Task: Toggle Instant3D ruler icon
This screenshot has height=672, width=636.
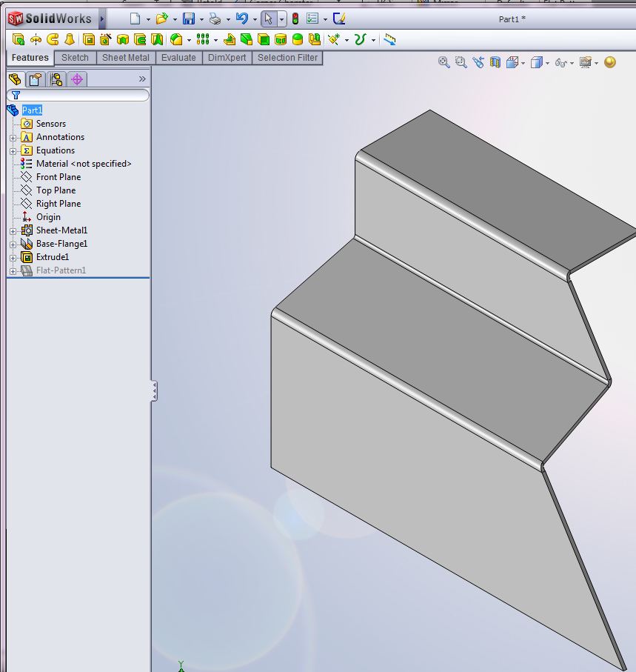Action: coord(389,39)
